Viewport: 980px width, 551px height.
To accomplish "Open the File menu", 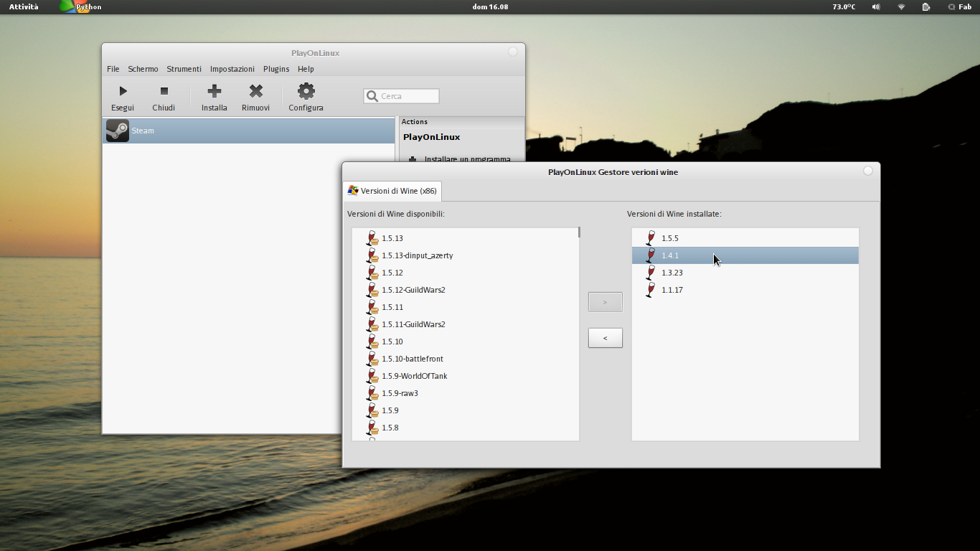I will [x=113, y=69].
